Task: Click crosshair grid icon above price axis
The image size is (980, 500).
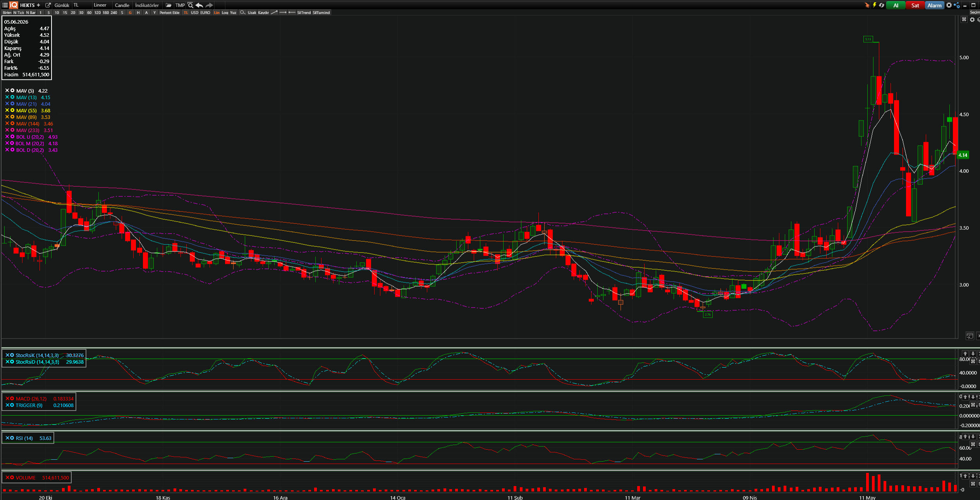Action: [x=964, y=19]
